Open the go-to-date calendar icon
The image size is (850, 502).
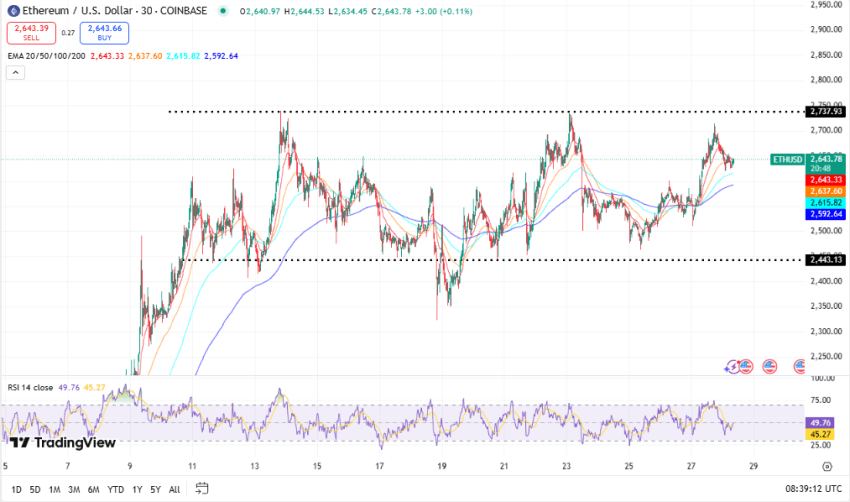pos(202,489)
